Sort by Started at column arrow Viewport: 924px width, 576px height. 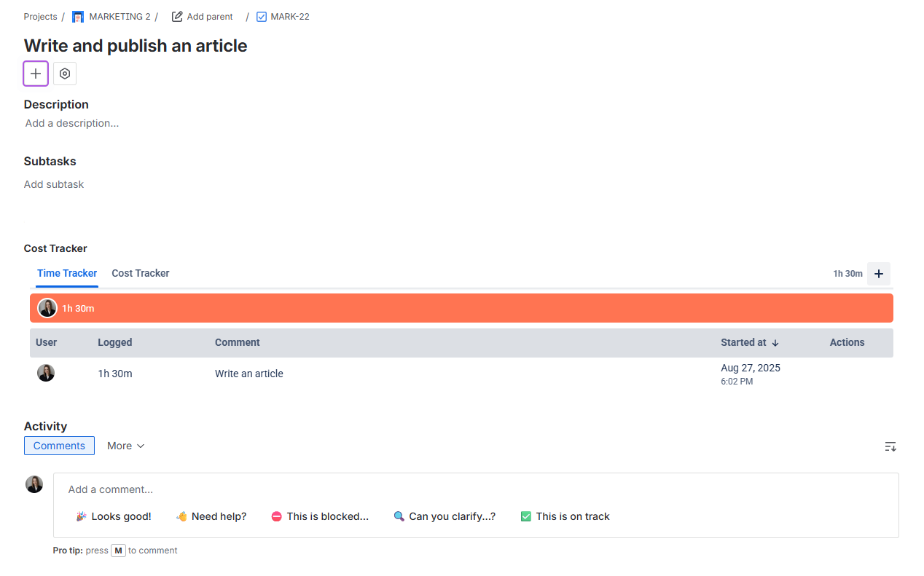pyautogui.click(x=775, y=343)
